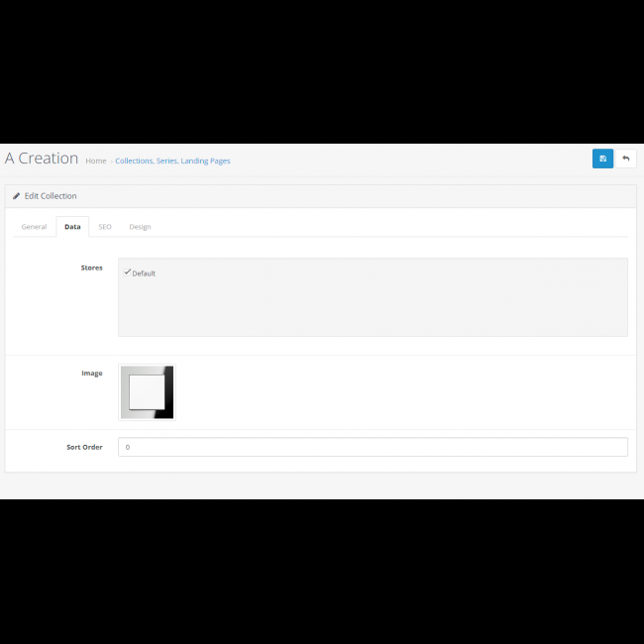Focus the Sort Order input field
Image resolution: width=644 pixels, height=644 pixels.
[x=373, y=447]
